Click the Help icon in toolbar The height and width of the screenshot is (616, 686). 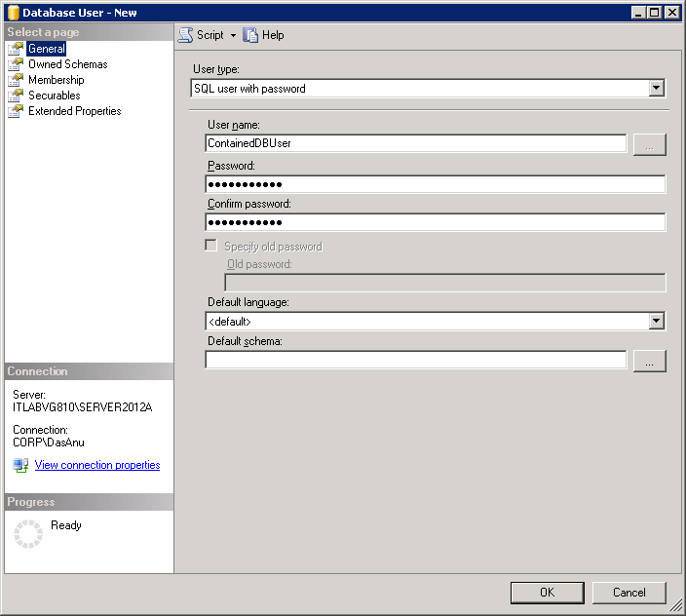[251, 35]
